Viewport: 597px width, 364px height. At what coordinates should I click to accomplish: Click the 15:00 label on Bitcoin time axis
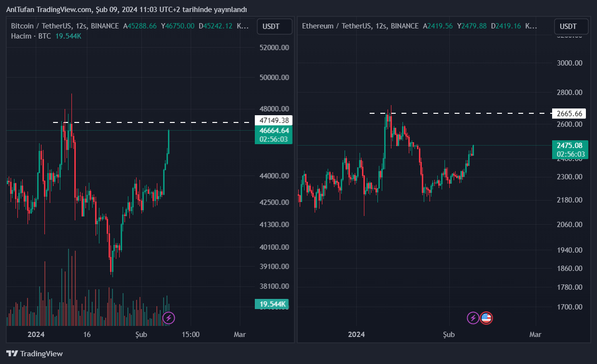coord(191,335)
